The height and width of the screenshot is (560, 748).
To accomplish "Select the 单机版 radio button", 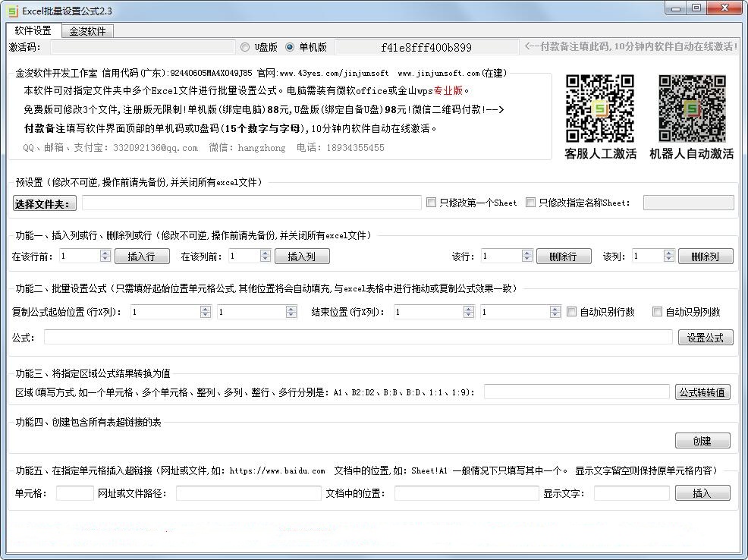I will coord(290,47).
